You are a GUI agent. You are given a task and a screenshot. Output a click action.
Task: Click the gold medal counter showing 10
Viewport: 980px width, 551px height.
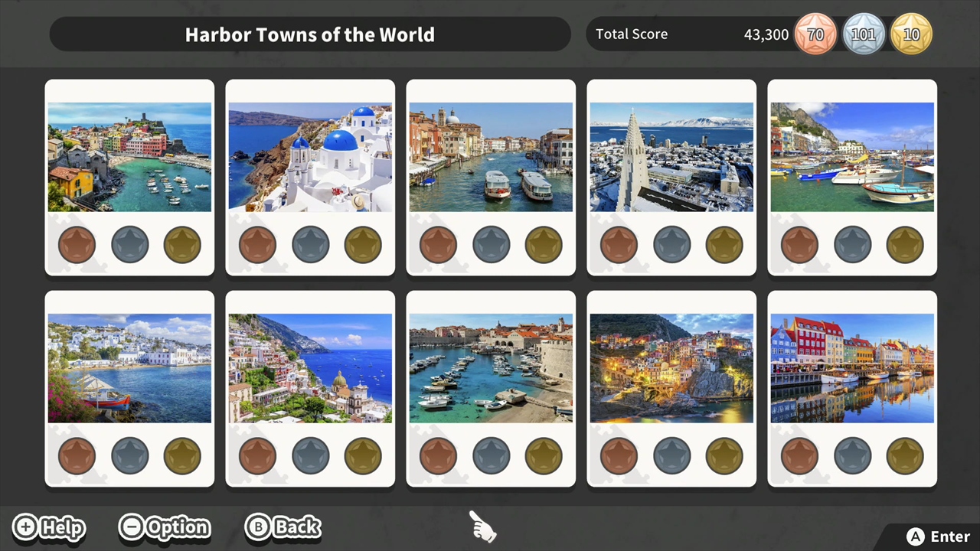click(x=911, y=35)
